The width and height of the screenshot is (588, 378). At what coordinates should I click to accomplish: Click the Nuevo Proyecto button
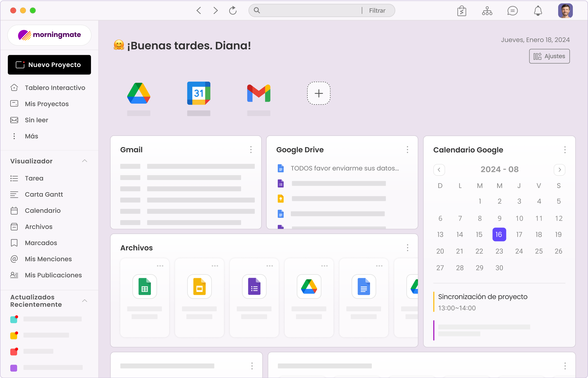pyautogui.click(x=49, y=65)
